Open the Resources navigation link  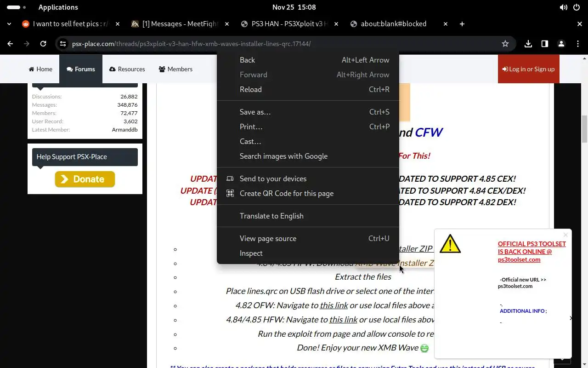point(127,69)
